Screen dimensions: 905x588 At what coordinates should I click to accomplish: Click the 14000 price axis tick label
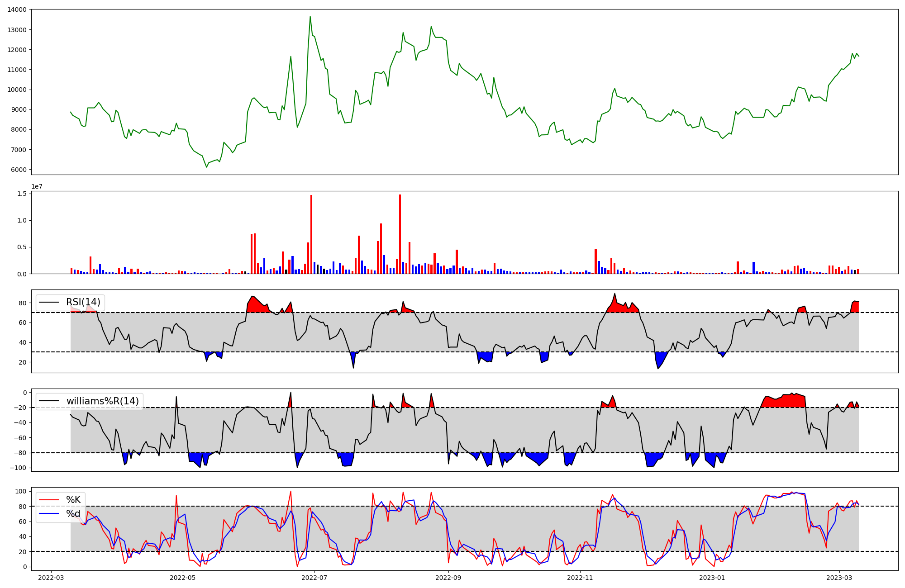(x=17, y=9)
